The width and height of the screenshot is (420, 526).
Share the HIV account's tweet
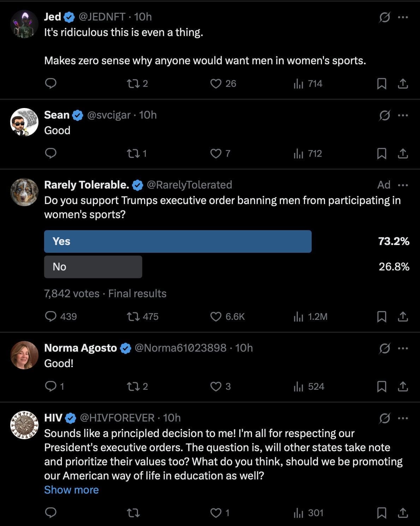coord(403,513)
